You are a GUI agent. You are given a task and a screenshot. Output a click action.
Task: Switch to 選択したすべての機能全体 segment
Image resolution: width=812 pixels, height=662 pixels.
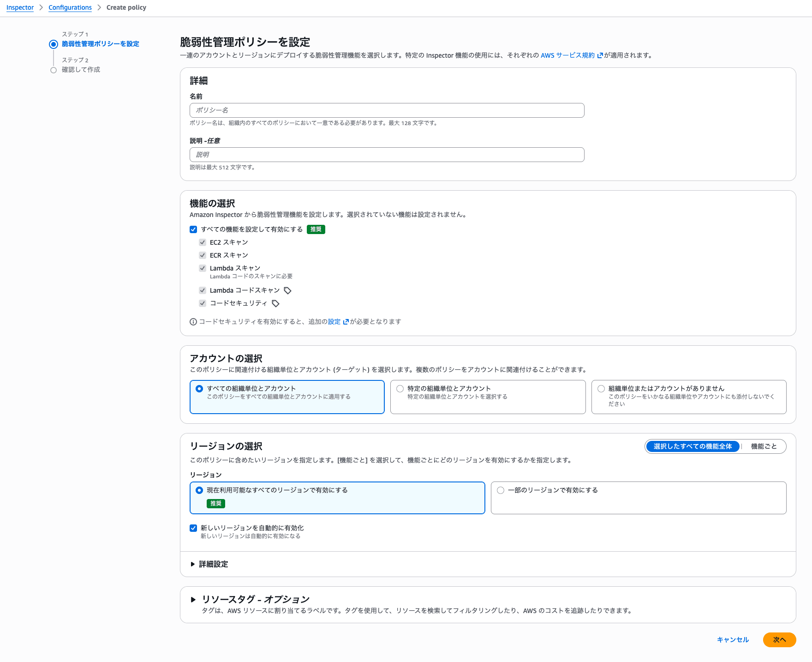[693, 446]
